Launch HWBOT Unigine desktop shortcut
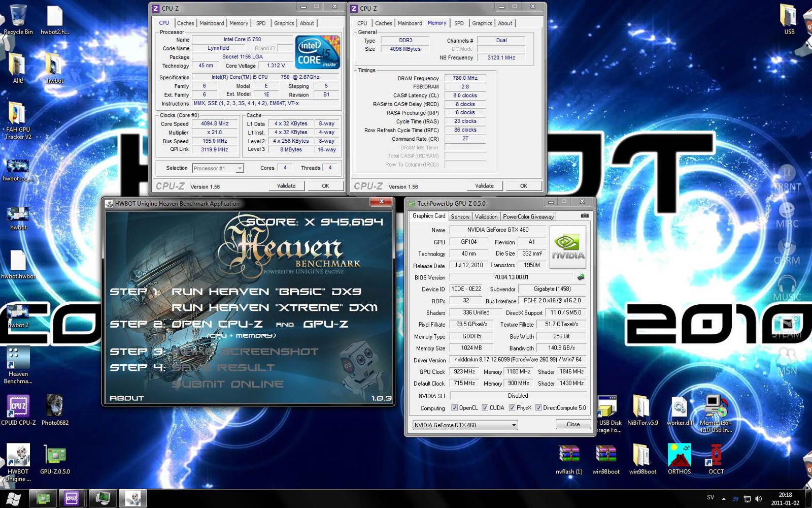This screenshot has width=812, height=508. click(x=18, y=462)
